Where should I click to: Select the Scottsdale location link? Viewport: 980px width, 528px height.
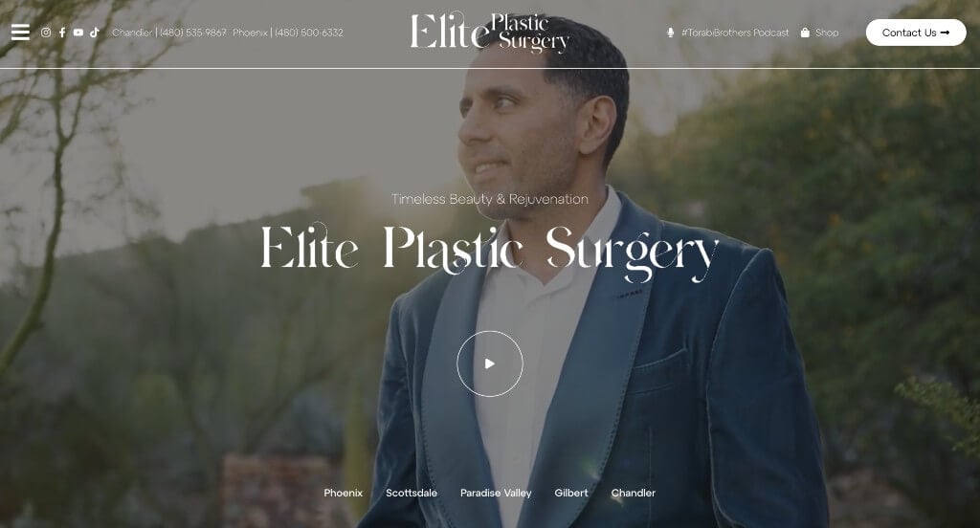[x=412, y=493]
